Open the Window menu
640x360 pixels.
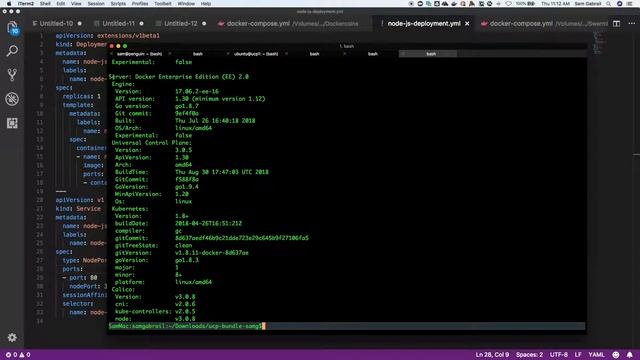pyautogui.click(x=186, y=4)
